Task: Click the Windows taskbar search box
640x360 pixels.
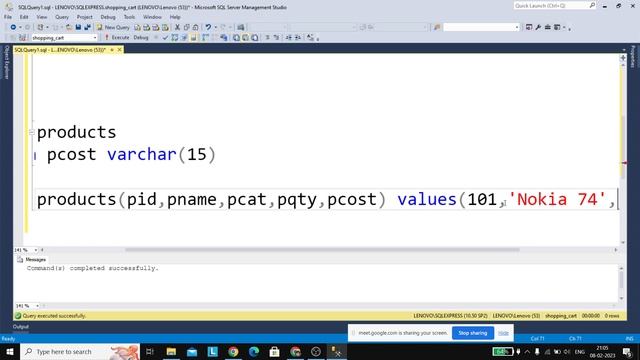Action: [x=80, y=351]
